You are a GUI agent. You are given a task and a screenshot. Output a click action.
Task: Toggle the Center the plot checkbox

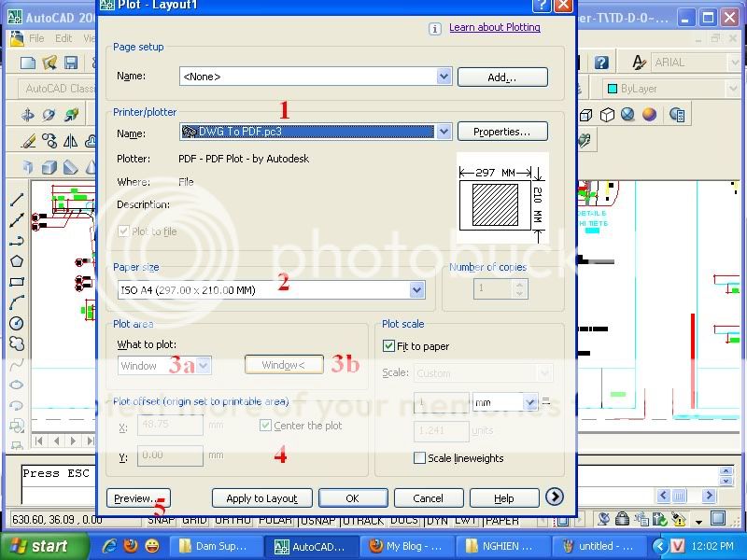pos(265,426)
